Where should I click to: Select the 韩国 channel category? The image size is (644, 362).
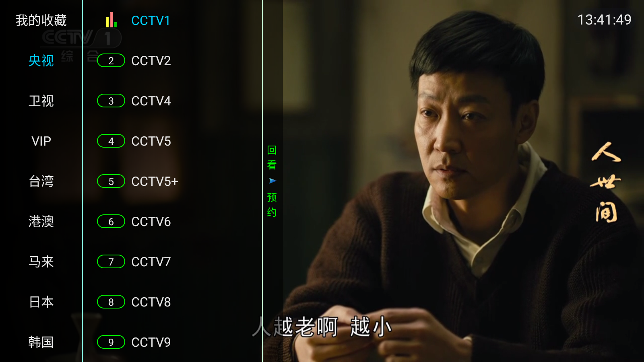[41, 342]
